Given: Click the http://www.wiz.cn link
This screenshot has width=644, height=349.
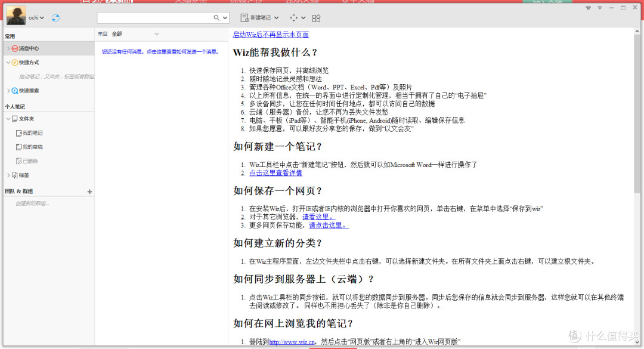Looking at the screenshot, I should (x=292, y=342).
